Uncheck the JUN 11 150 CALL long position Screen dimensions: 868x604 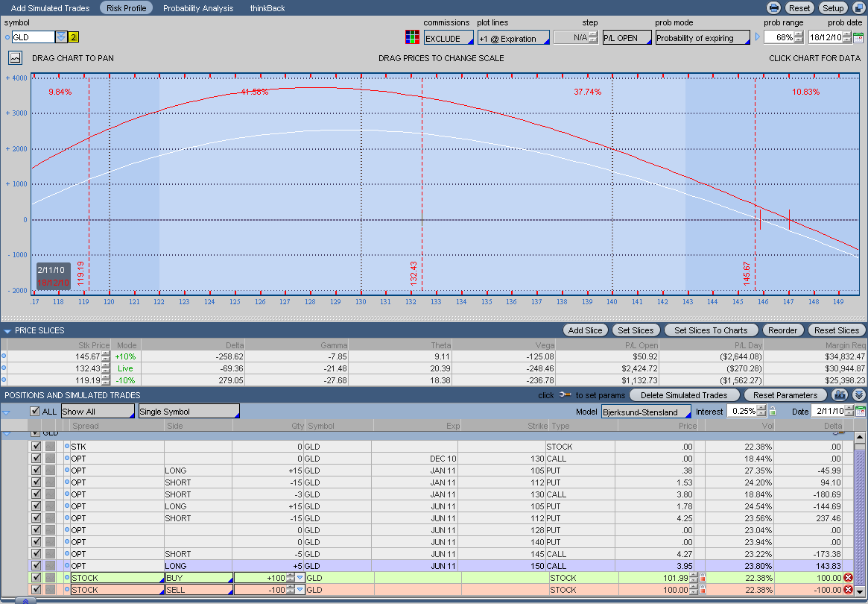pos(36,566)
